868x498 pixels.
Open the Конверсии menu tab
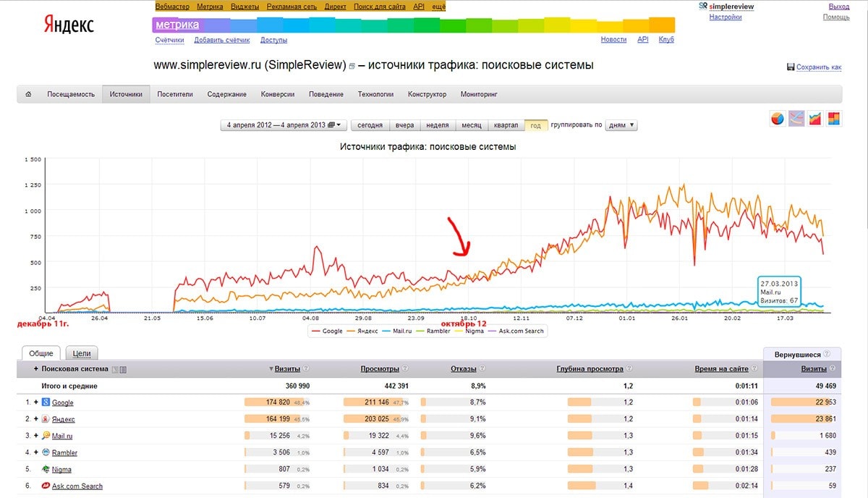278,94
